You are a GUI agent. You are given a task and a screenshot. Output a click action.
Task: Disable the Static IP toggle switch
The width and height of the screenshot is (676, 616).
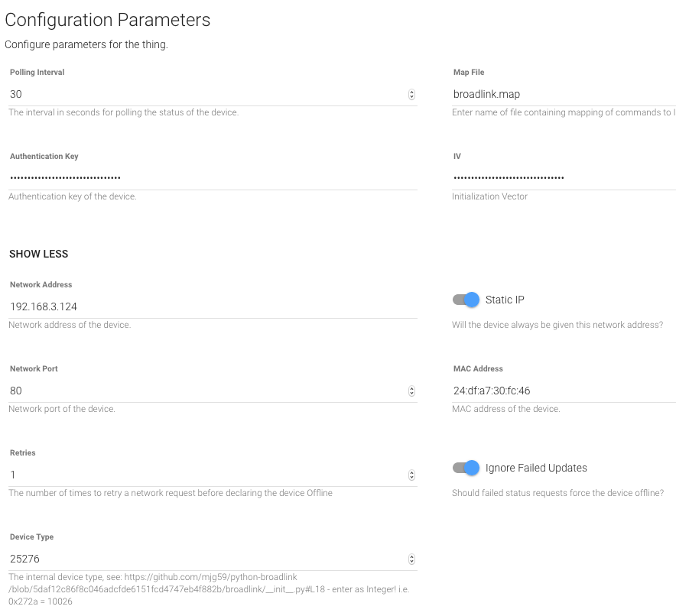point(466,300)
